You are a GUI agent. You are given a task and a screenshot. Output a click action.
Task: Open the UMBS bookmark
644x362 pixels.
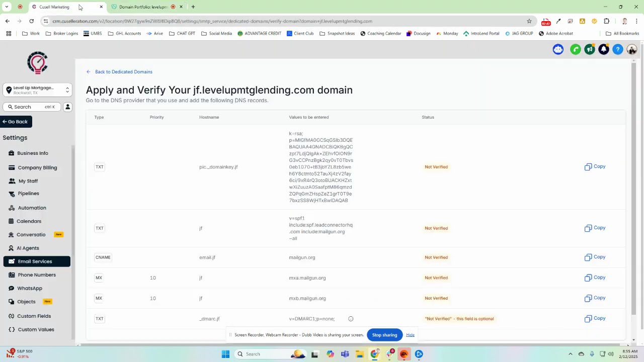93,34
